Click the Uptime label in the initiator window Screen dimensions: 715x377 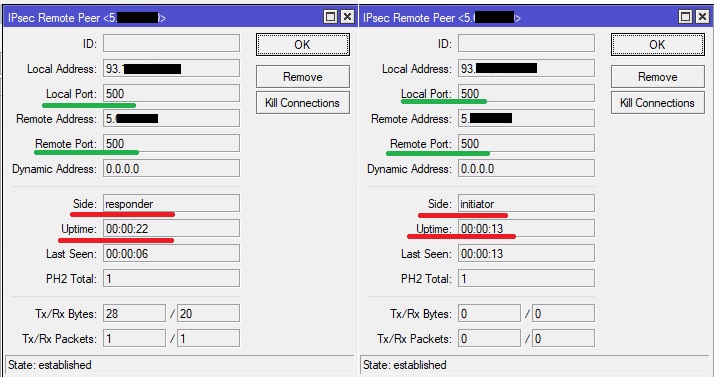click(434, 228)
